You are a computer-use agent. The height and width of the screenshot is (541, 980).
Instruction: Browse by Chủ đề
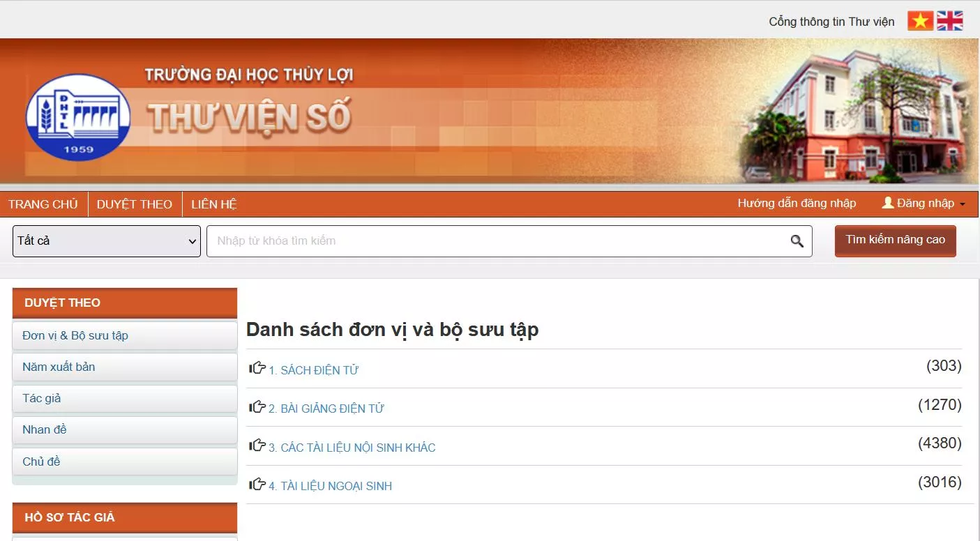tap(125, 462)
